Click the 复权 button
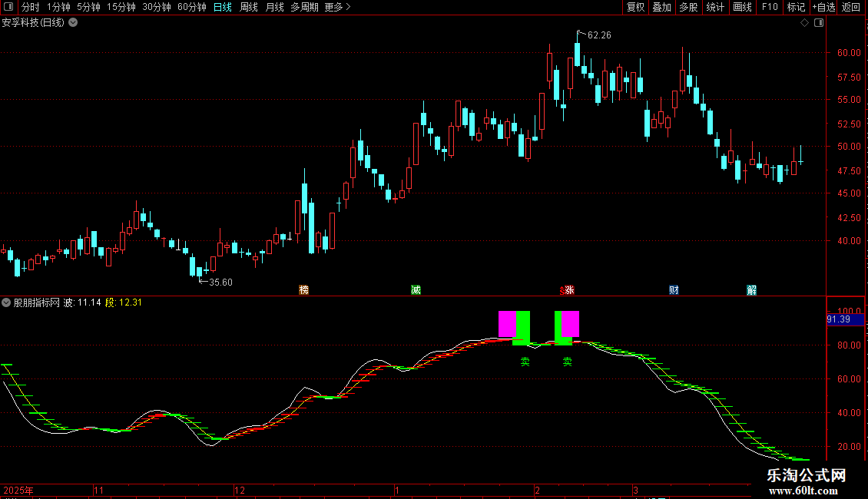868x499 pixels. 635,7
